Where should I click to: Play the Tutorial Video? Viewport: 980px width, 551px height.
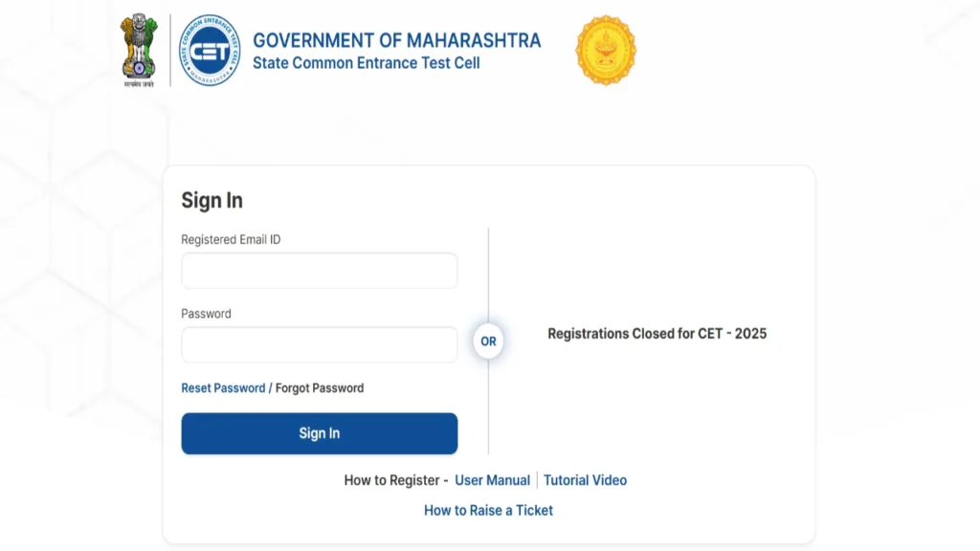click(x=585, y=479)
